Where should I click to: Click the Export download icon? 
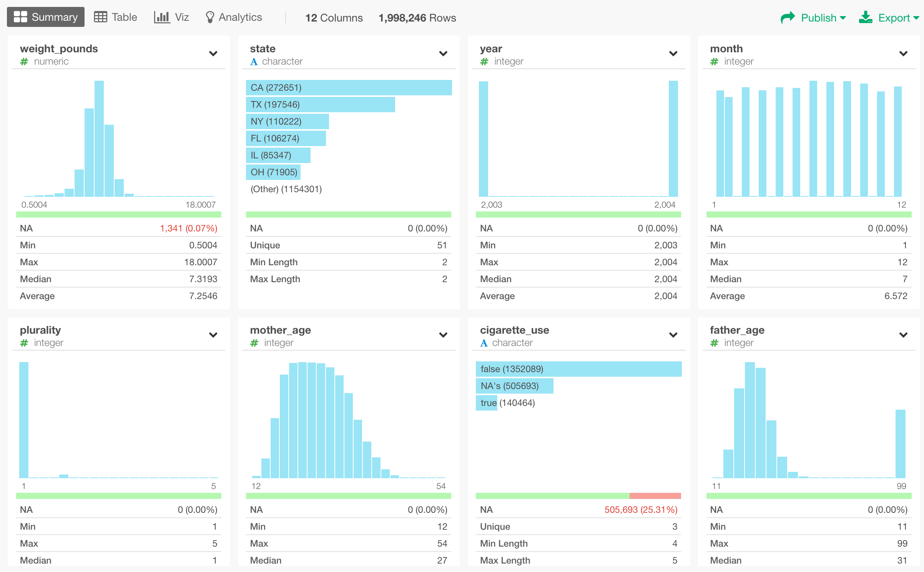[866, 17]
